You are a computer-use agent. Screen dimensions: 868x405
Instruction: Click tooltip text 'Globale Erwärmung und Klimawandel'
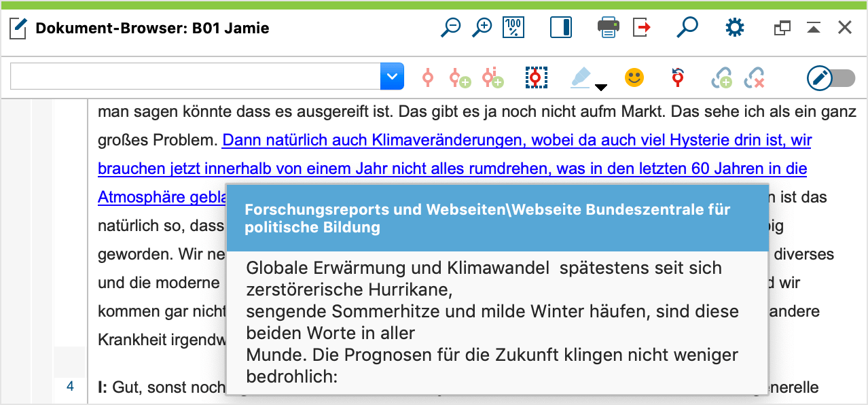click(x=398, y=268)
